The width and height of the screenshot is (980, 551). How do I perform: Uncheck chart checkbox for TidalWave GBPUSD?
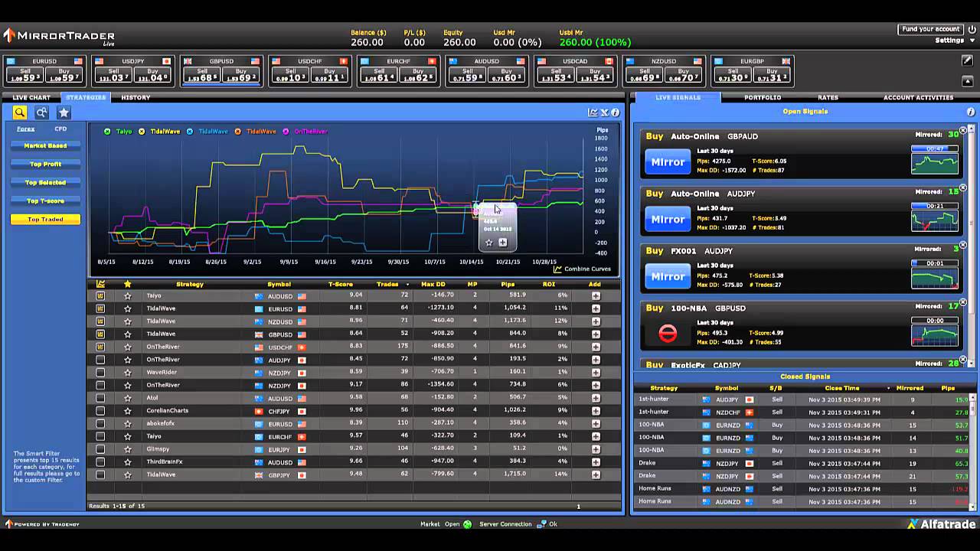pyautogui.click(x=100, y=334)
